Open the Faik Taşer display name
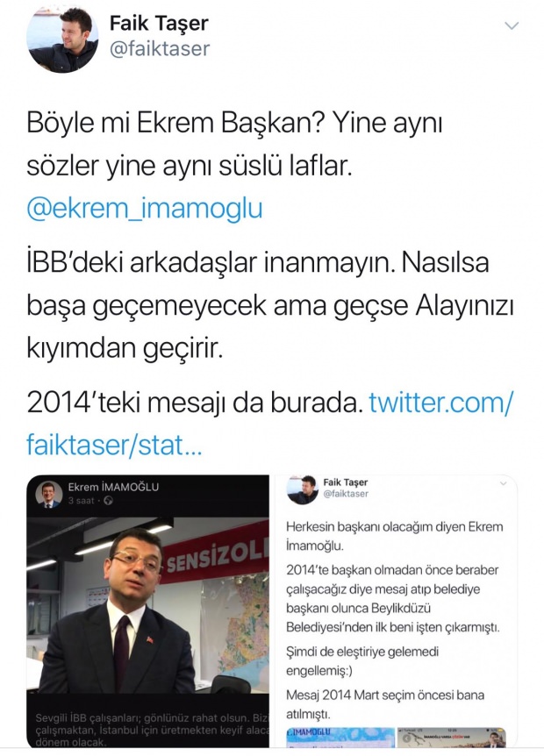The width and height of the screenshot is (544, 756). pos(159,23)
